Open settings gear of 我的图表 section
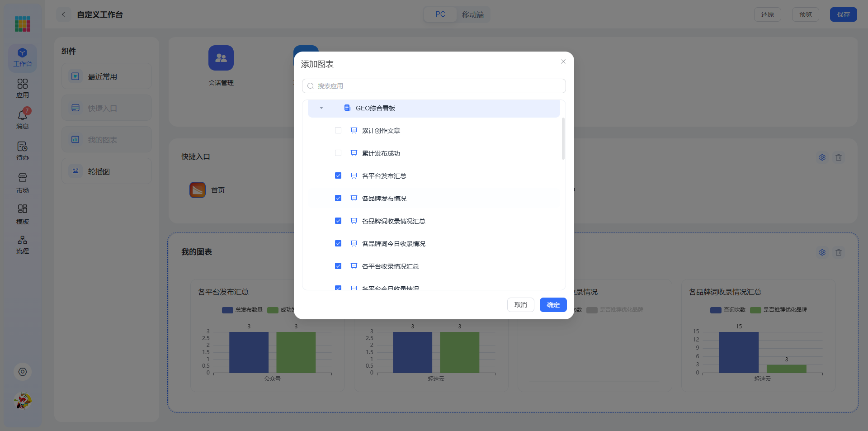 (822, 252)
